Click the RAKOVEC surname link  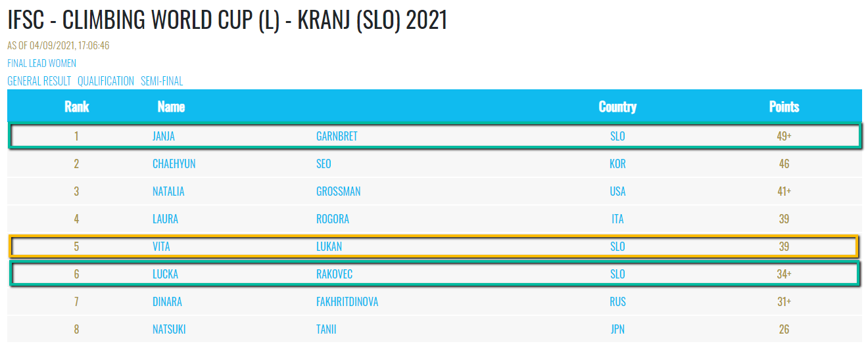click(x=334, y=275)
